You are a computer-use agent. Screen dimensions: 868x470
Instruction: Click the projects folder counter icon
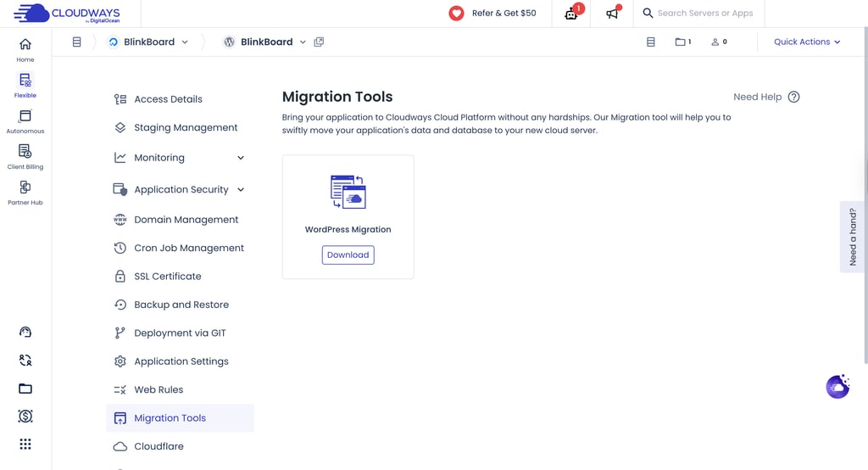[683, 42]
